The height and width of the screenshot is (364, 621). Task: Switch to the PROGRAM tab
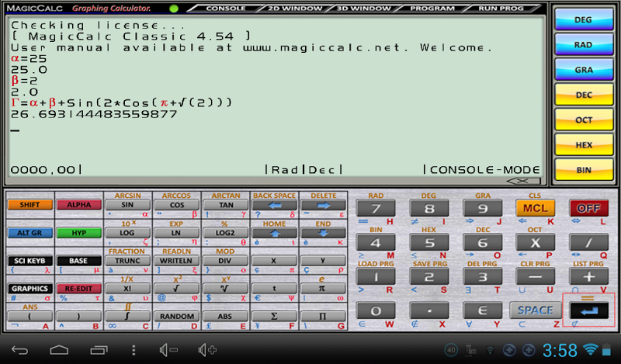coord(432,9)
